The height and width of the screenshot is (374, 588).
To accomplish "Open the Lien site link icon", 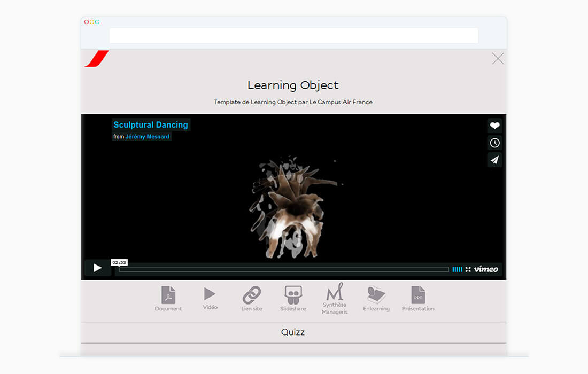I will pos(251,295).
